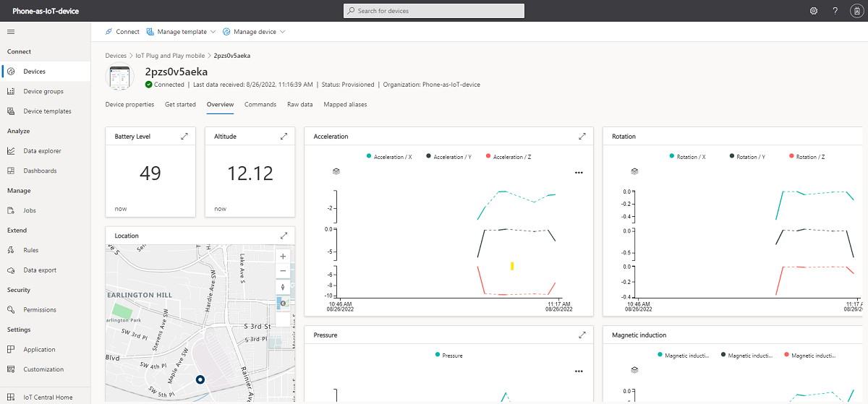Click the Device groups sidebar icon
The width and height of the screenshot is (868, 404).
tap(11, 91)
